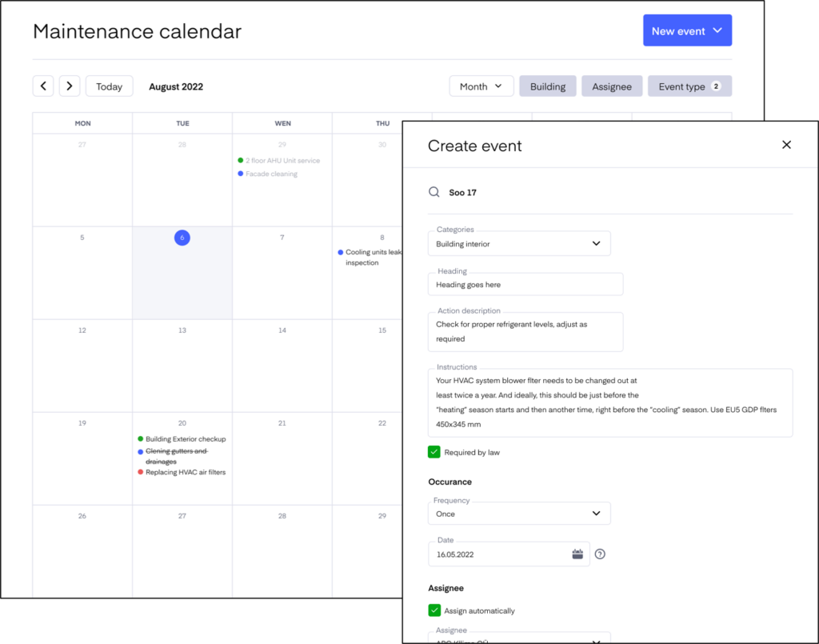Uncheck the Required by law checkbox
This screenshot has height=644, width=819.
(x=434, y=451)
